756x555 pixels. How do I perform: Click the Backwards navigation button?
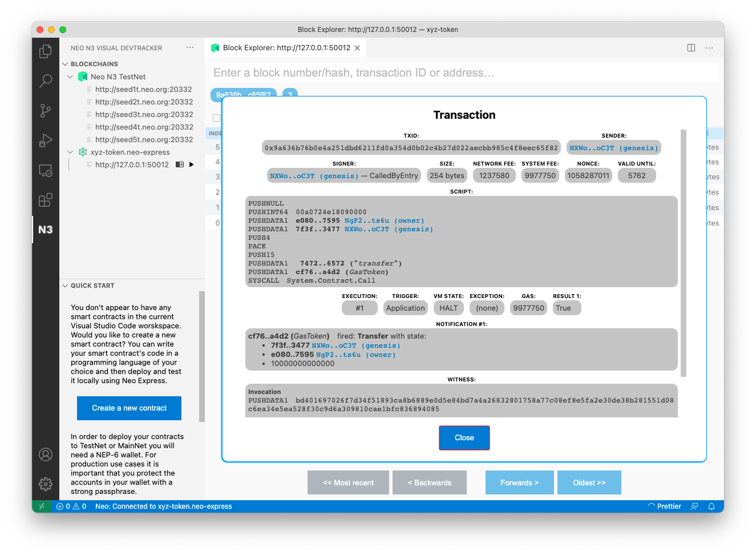coord(430,482)
